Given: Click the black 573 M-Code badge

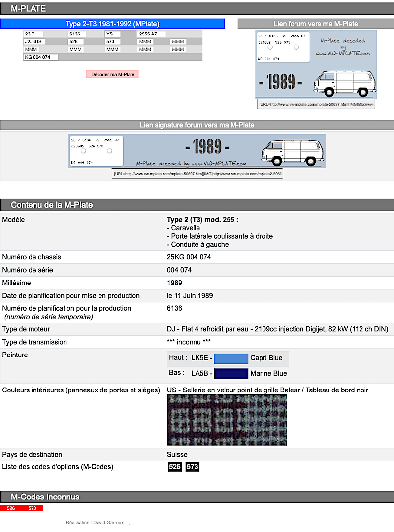Looking at the screenshot, I should 193,467.
